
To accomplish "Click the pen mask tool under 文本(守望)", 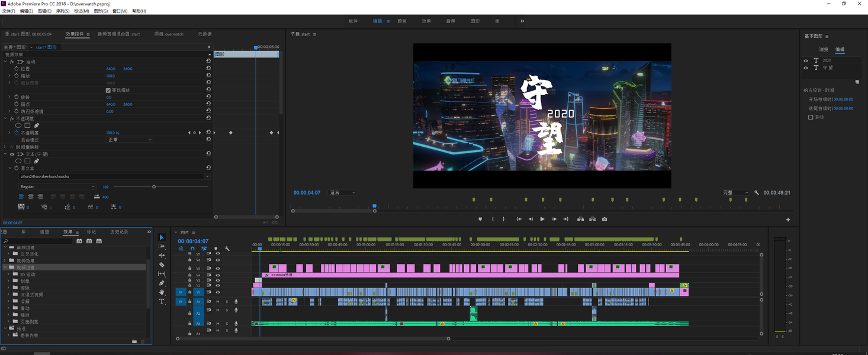I will (36, 161).
